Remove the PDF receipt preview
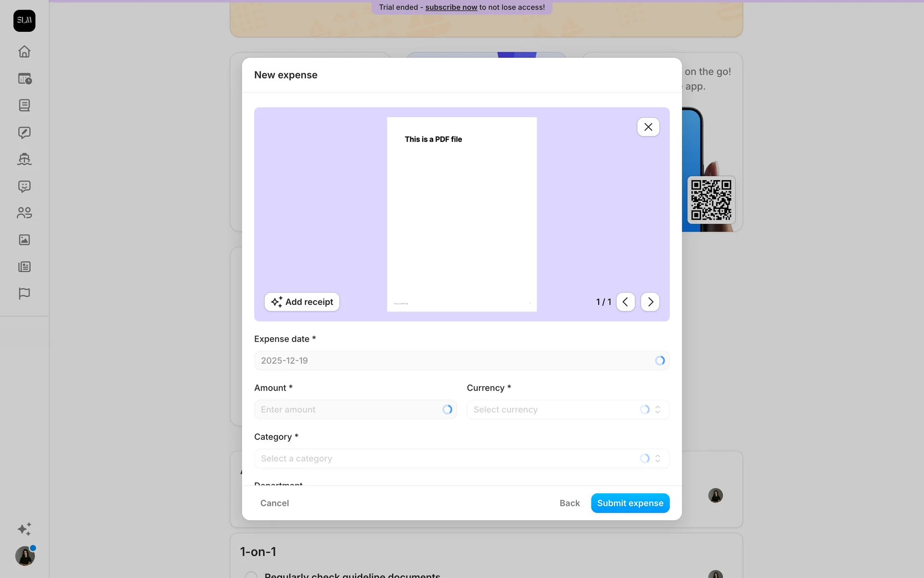 coord(648,127)
